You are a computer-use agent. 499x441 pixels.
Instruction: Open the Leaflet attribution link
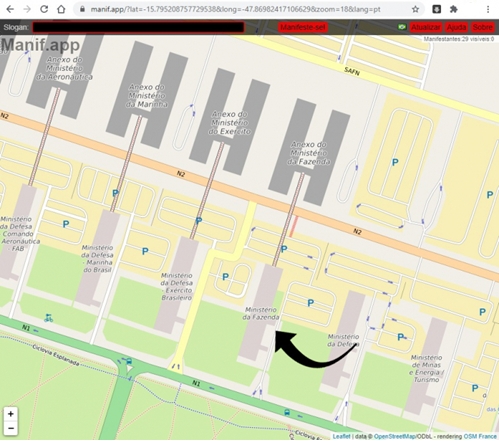pos(342,436)
